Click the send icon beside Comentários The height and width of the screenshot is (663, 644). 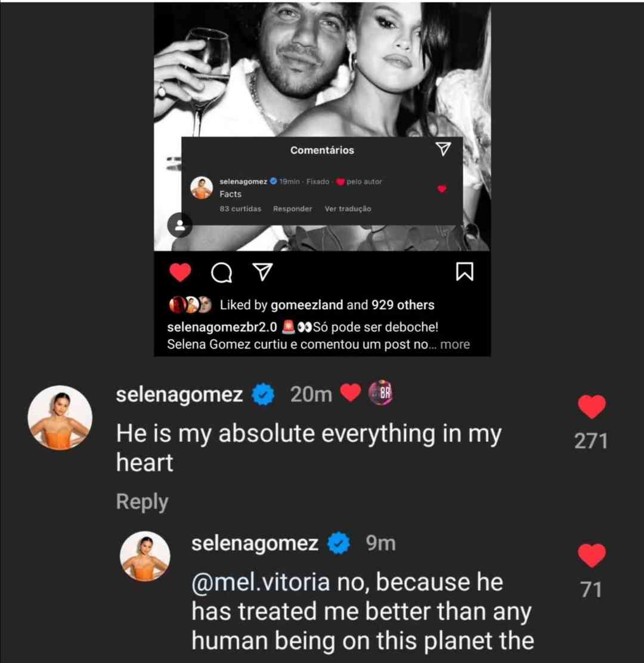click(x=442, y=149)
